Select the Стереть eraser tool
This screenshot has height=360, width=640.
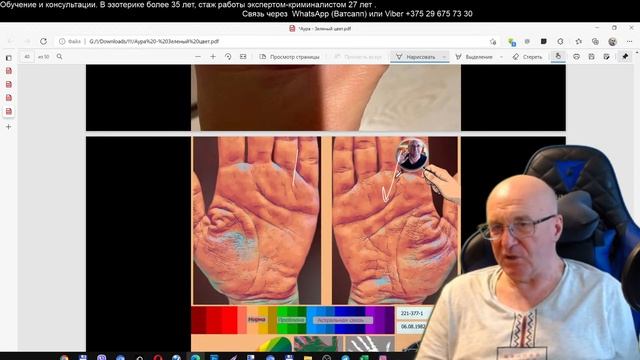coord(527,57)
